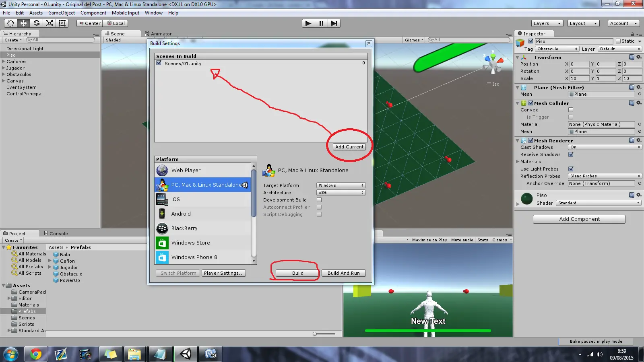
Task: Select Web Player platform icon
Action: pos(162,171)
